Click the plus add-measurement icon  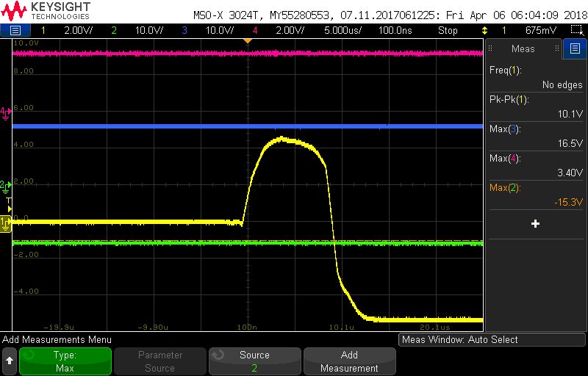tap(535, 223)
